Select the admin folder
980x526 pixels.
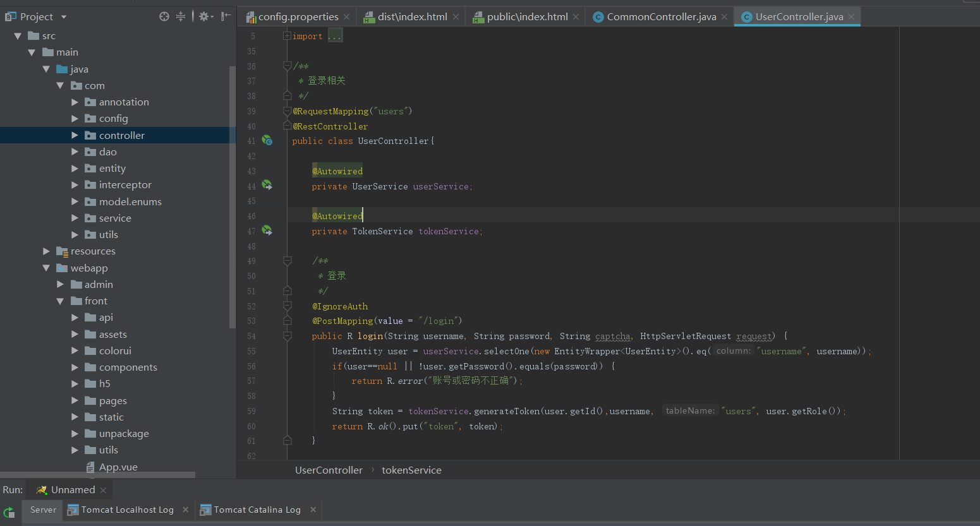pyautogui.click(x=99, y=284)
